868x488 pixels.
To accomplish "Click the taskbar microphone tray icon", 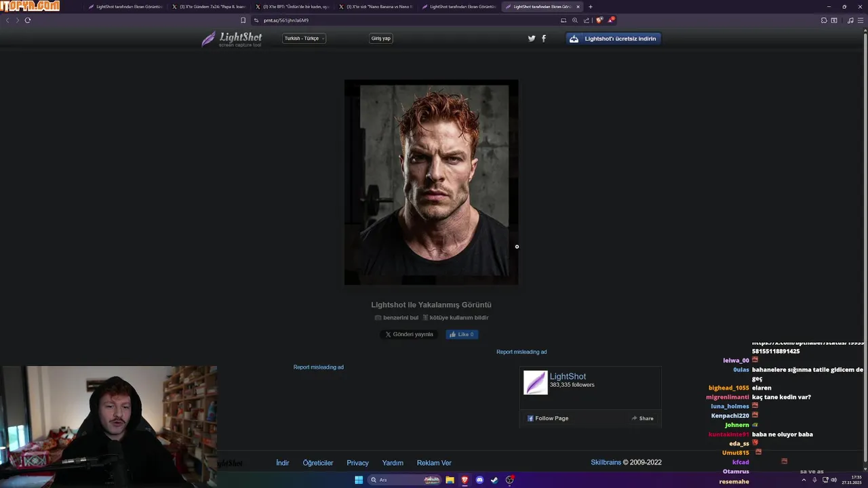I will coord(814,480).
